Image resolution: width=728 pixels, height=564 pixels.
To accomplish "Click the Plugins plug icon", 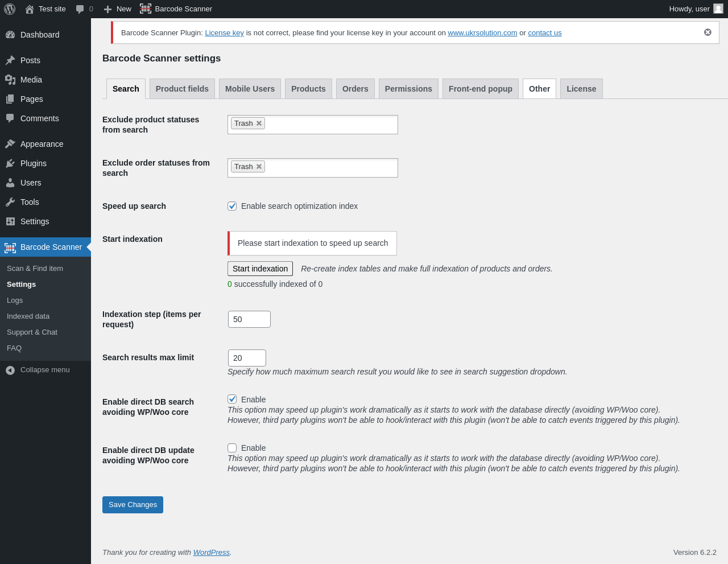I will (10, 163).
